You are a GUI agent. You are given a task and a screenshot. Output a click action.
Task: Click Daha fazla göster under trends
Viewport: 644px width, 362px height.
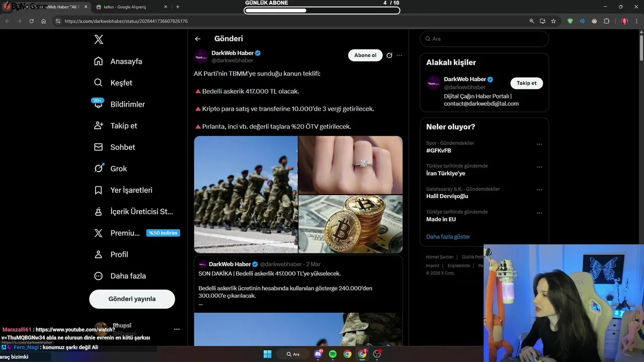448,237
